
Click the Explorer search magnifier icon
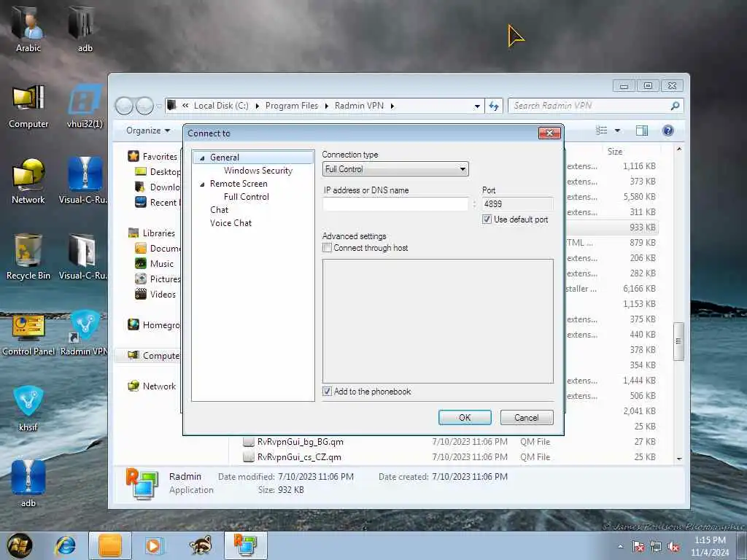pos(675,106)
